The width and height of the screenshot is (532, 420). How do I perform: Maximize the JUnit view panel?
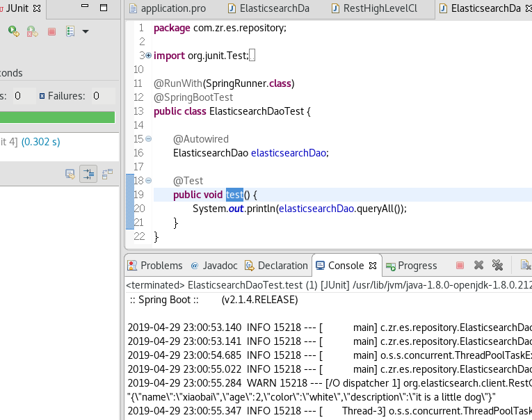tap(104, 8)
